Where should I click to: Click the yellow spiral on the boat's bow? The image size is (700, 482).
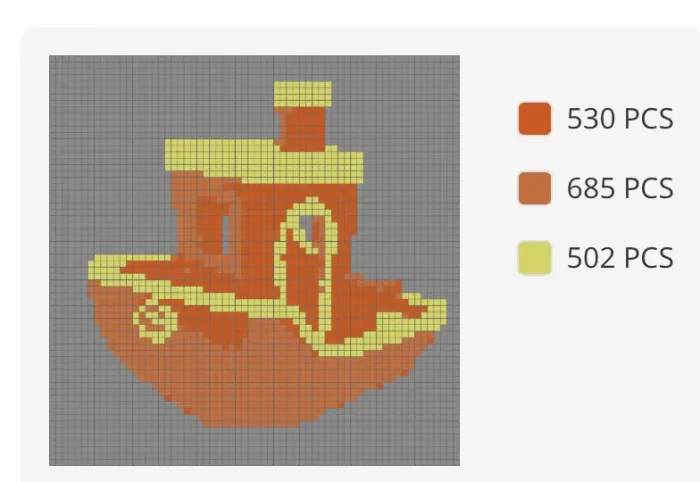156,318
